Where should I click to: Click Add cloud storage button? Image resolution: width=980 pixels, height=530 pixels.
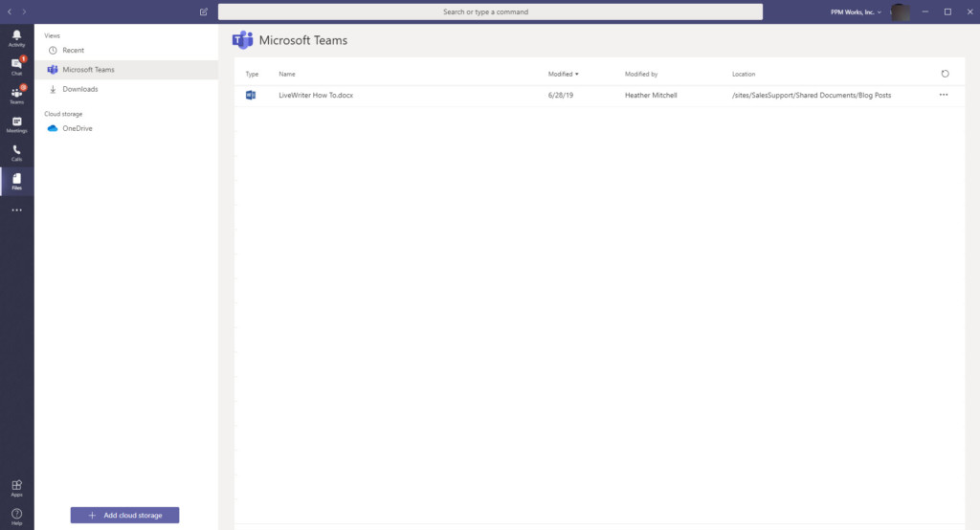pos(125,515)
